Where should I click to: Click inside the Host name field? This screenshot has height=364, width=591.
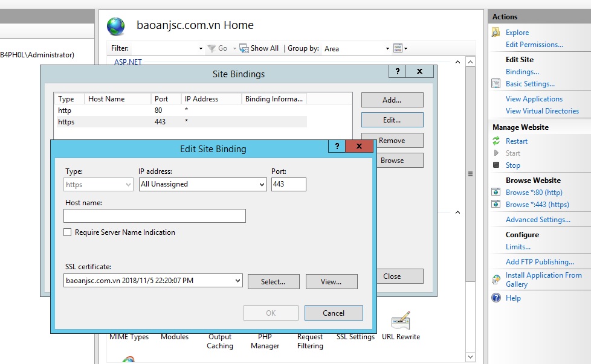pos(155,216)
